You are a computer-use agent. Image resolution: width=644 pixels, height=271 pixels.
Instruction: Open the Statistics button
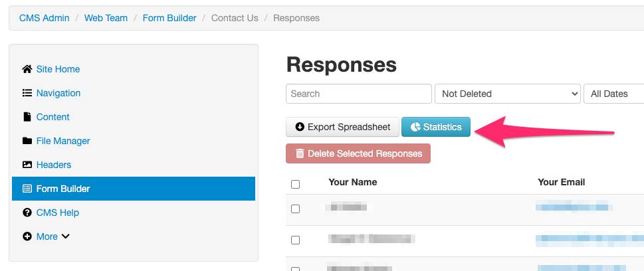click(436, 127)
